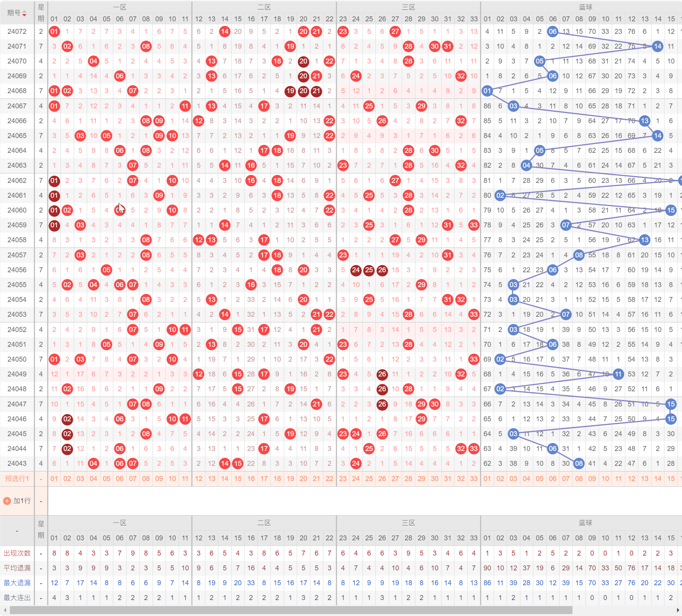Click the 最大连出 statistics row label
This screenshot has height=616, width=682.
point(17,598)
